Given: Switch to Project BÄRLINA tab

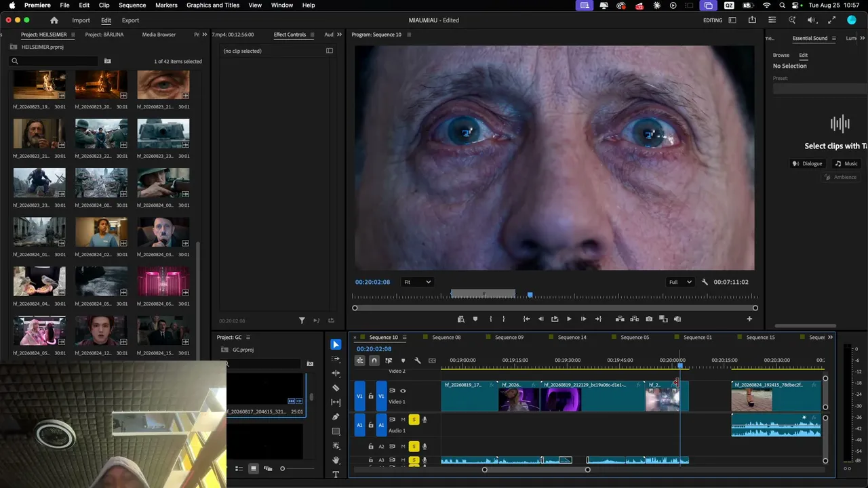Looking at the screenshot, I should [x=104, y=35].
